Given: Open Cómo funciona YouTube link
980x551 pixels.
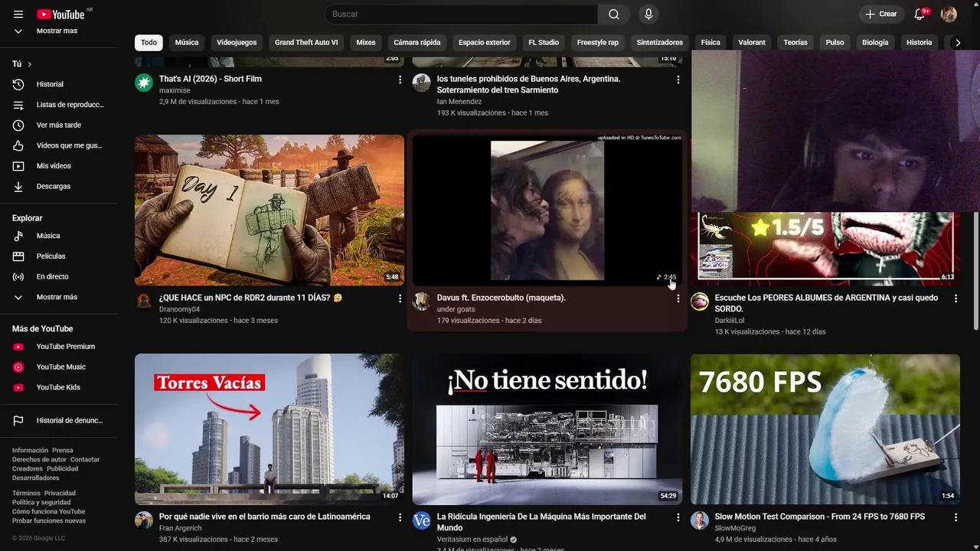Looking at the screenshot, I should (48, 512).
